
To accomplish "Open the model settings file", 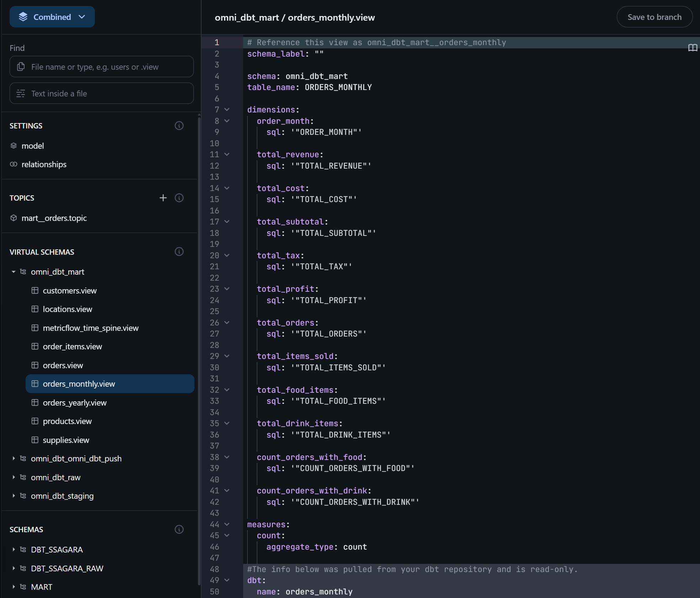I will click(33, 146).
